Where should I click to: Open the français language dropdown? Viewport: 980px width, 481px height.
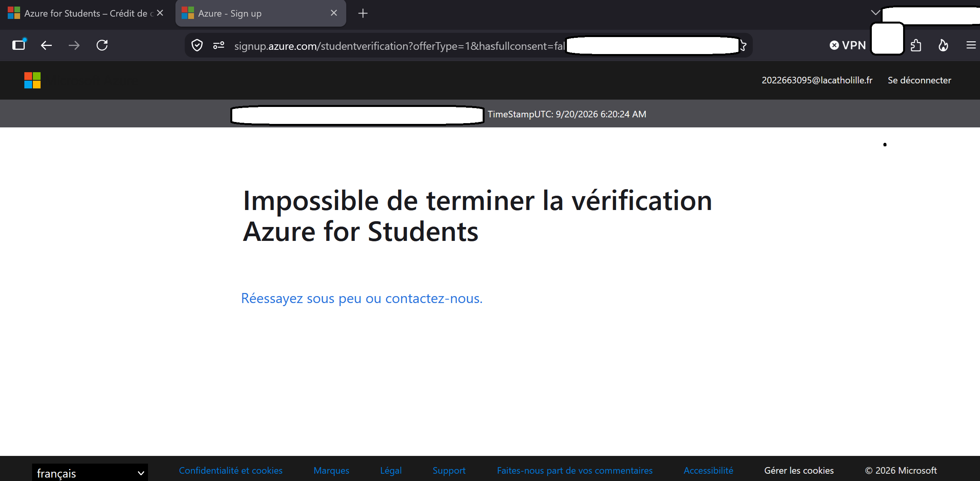(x=90, y=473)
